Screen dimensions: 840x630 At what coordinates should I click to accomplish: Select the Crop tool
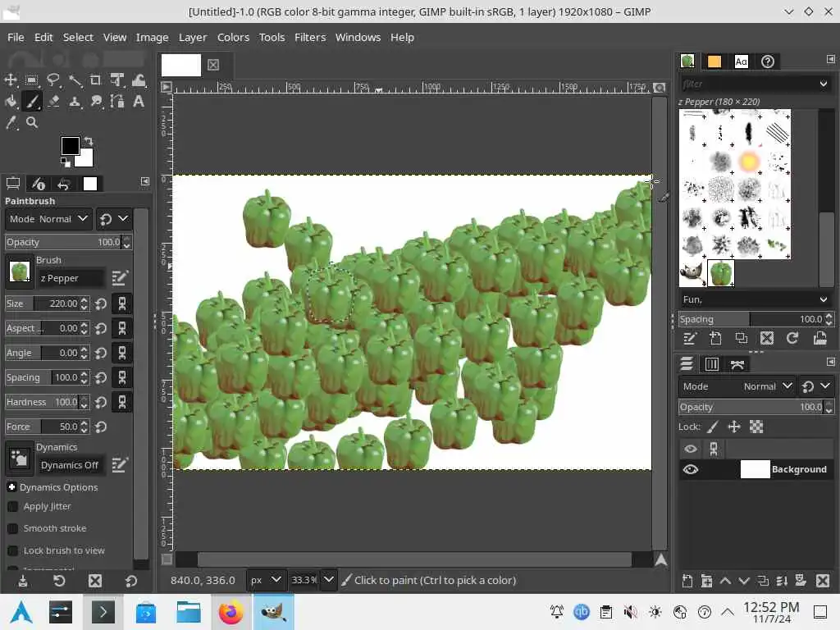point(95,80)
